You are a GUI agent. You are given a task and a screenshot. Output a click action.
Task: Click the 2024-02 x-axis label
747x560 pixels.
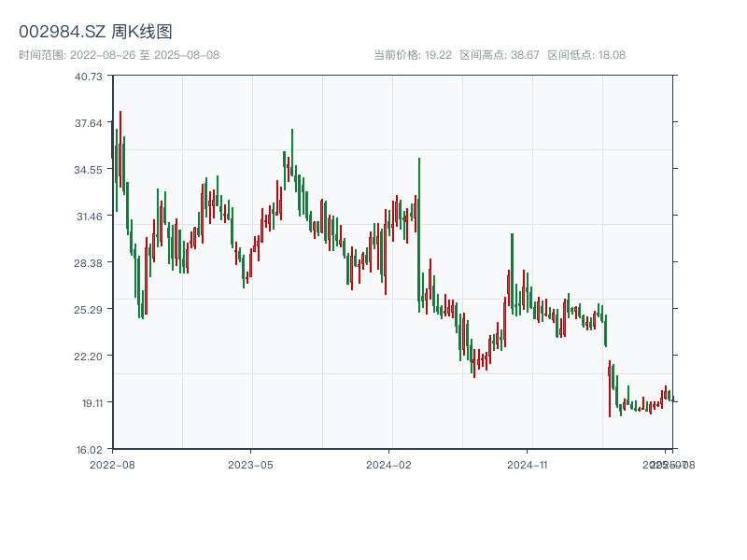click(389, 464)
